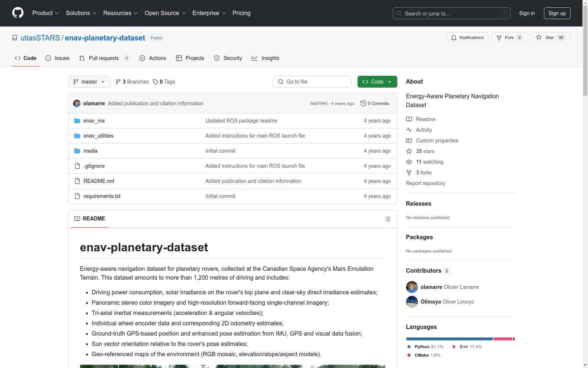This screenshot has width=588, height=368.
Task: Click the repository icon beside utiasSTARS
Action: click(x=15, y=38)
